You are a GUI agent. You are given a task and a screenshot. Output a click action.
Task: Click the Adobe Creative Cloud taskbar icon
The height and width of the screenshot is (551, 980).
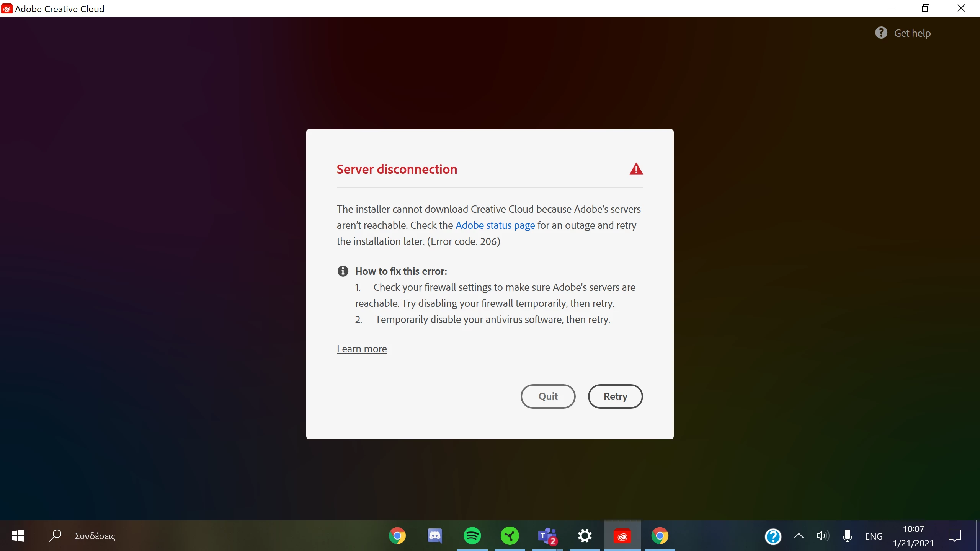(x=622, y=536)
